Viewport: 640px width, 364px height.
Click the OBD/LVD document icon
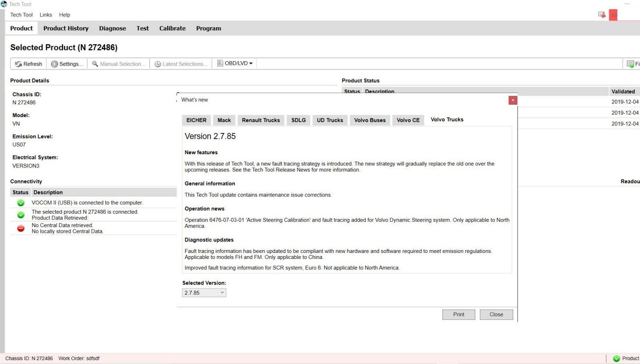tap(220, 63)
